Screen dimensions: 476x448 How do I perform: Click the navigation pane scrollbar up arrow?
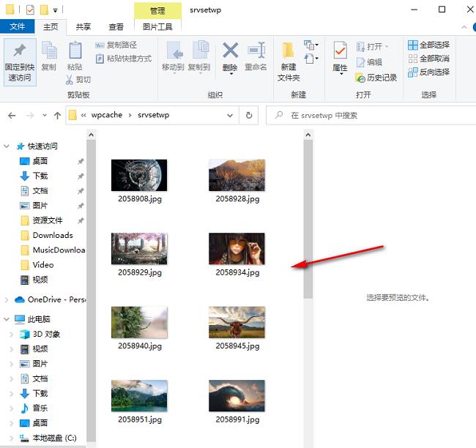click(91, 135)
